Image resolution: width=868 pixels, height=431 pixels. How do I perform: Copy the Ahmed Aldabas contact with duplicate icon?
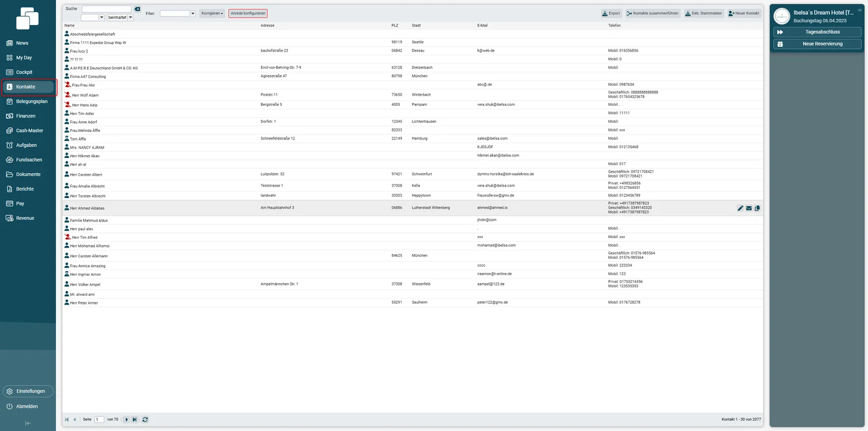(x=757, y=208)
